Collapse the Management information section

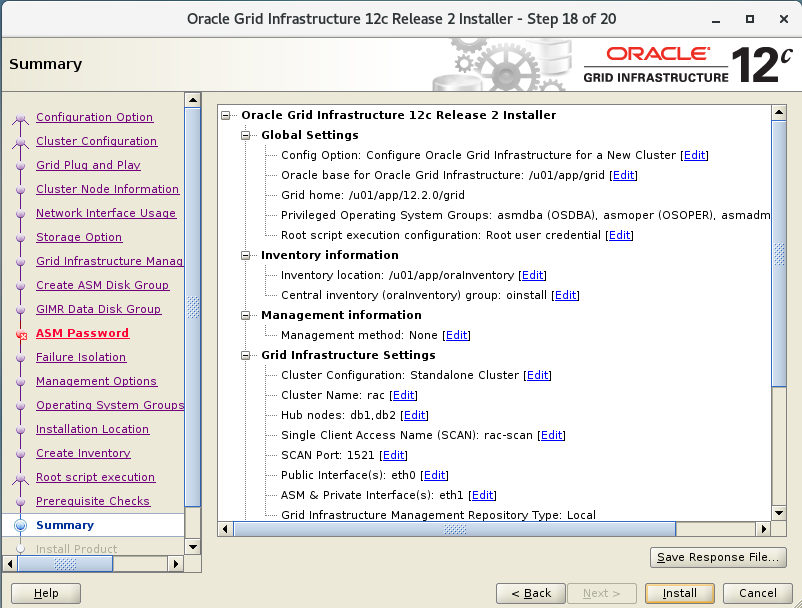[x=246, y=315]
